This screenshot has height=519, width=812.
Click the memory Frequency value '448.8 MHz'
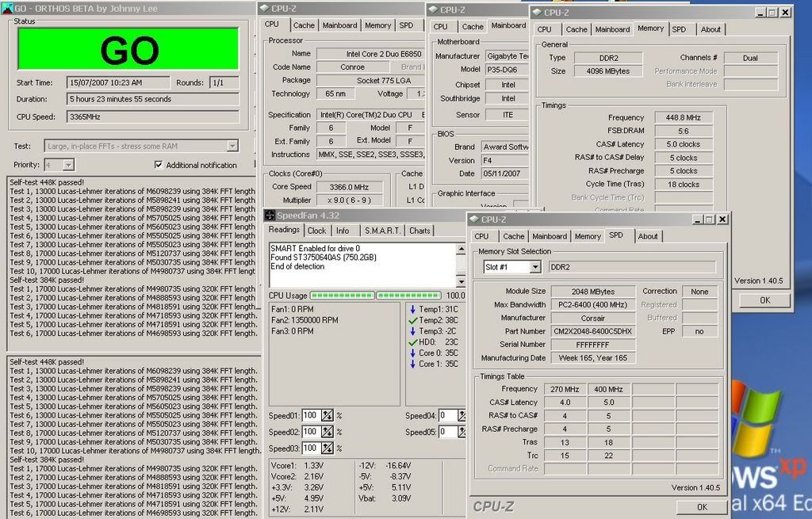pyautogui.click(x=683, y=117)
